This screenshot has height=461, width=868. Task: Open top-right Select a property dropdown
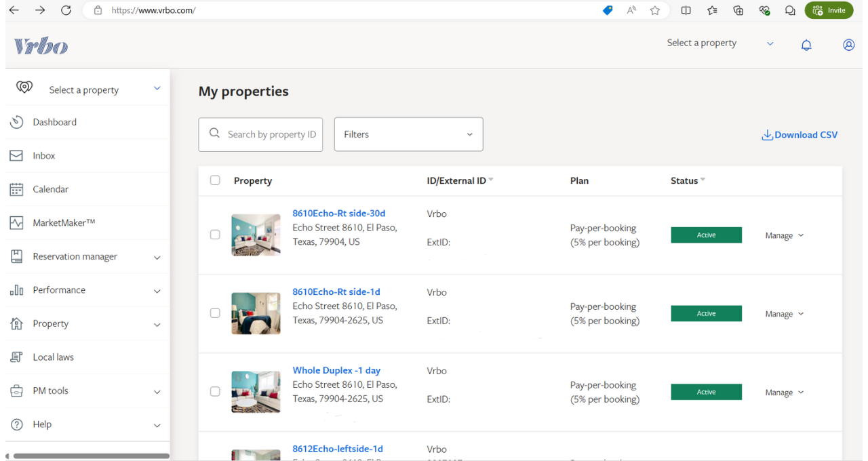[719, 43]
